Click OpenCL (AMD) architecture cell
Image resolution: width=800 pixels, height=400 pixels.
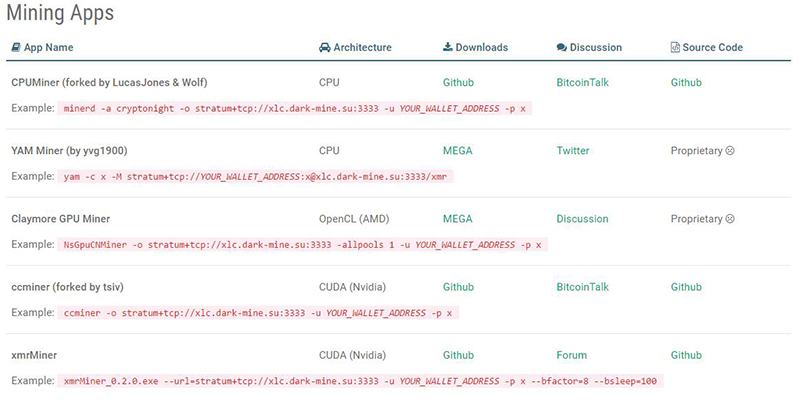pyautogui.click(x=354, y=219)
